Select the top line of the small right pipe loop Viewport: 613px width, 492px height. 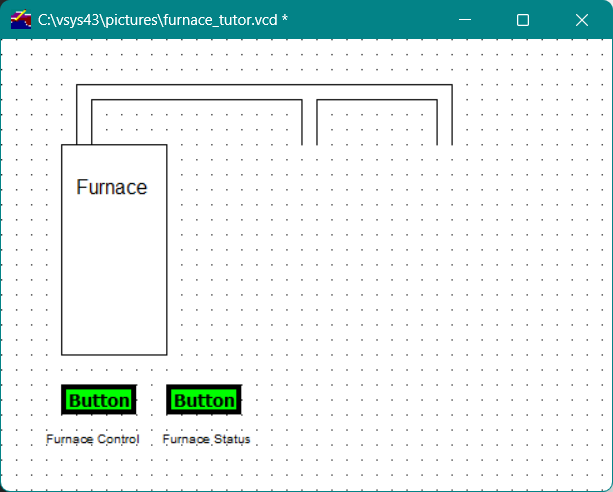pos(377,100)
